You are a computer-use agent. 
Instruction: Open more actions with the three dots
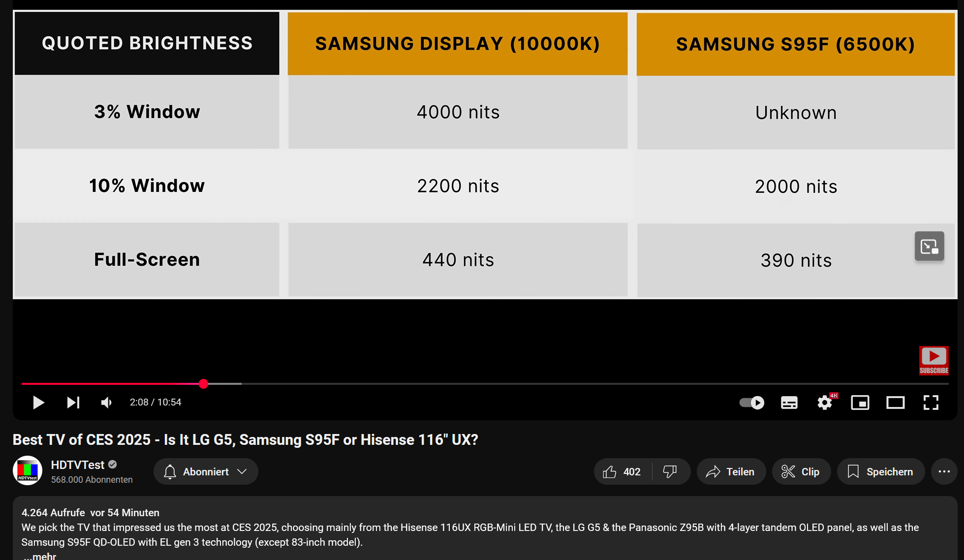click(x=944, y=471)
